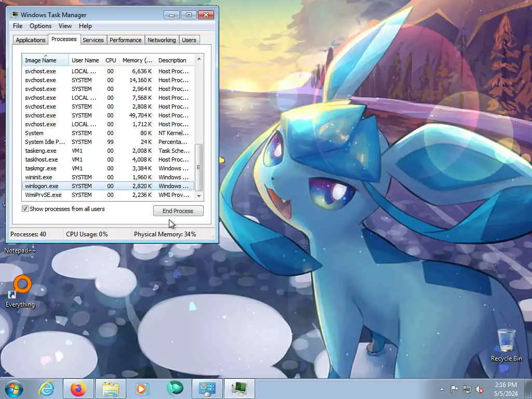
Task: Toggle Show processes from all users checkbox
Action: point(25,209)
